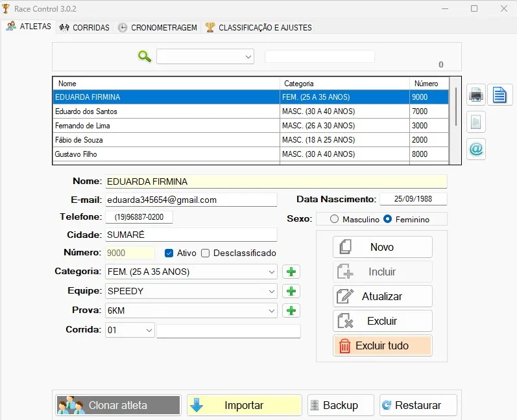The image size is (517, 420).
Task: Click the @ email icon
Action: click(476, 149)
